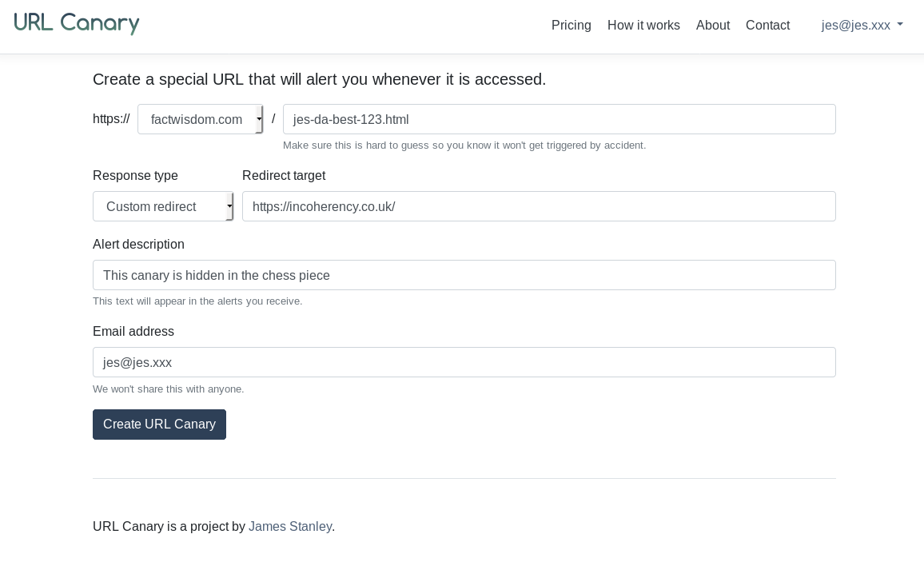
Task: Click the "We won't share this" hint text
Action: tap(169, 389)
